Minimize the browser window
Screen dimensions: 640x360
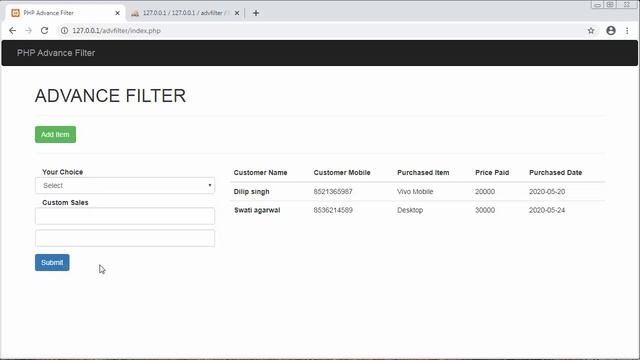[598, 4]
